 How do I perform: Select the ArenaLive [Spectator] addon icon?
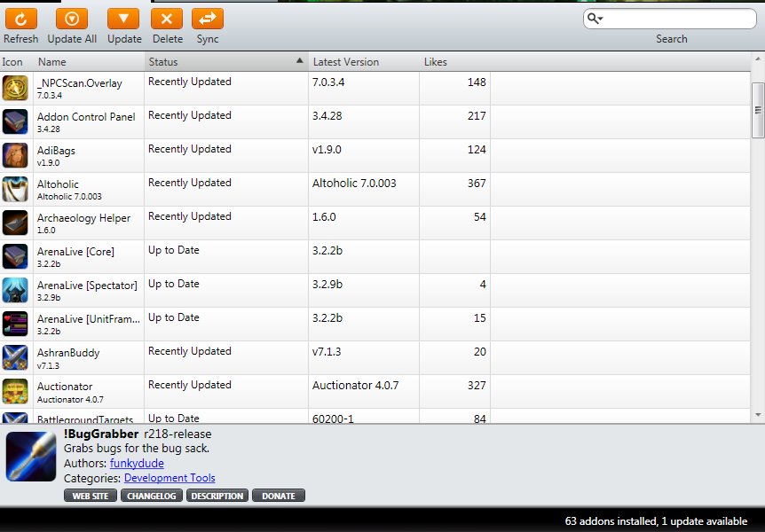(15, 290)
